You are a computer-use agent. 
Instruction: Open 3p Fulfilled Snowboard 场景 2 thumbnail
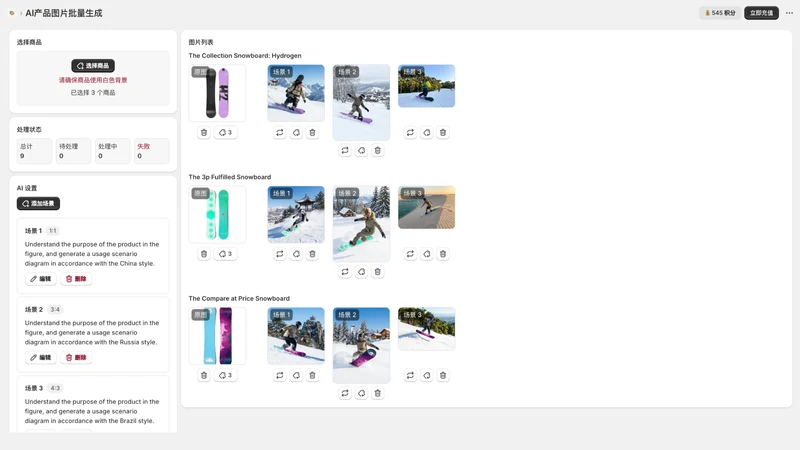[361, 223]
